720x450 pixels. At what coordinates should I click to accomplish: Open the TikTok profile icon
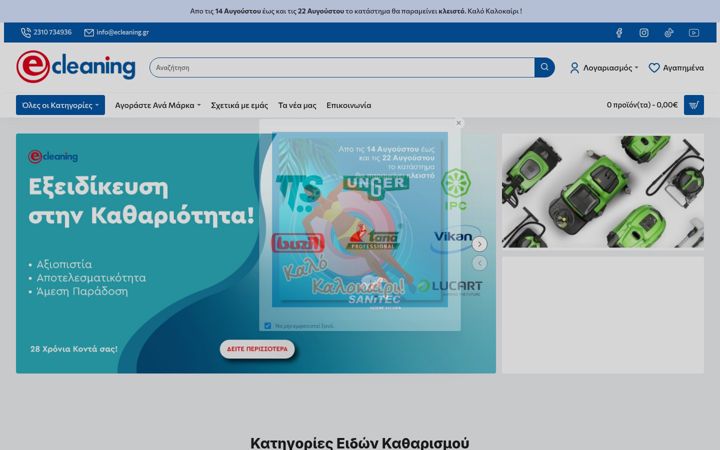[669, 33]
